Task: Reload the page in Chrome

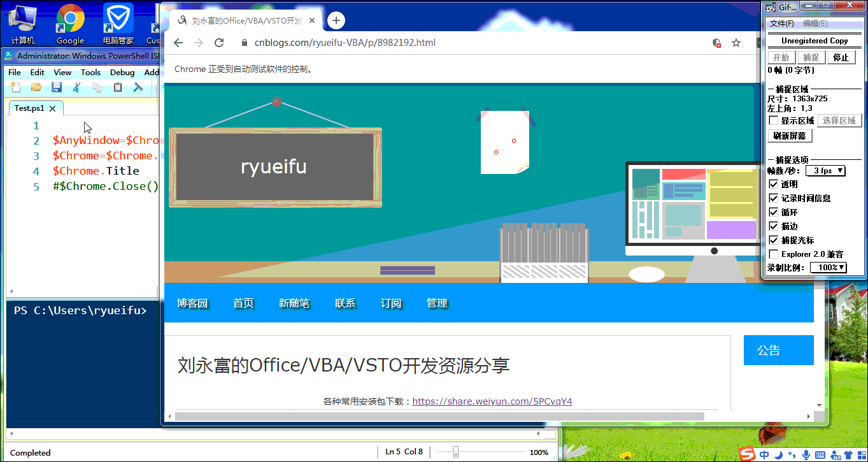Action: point(219,43)
